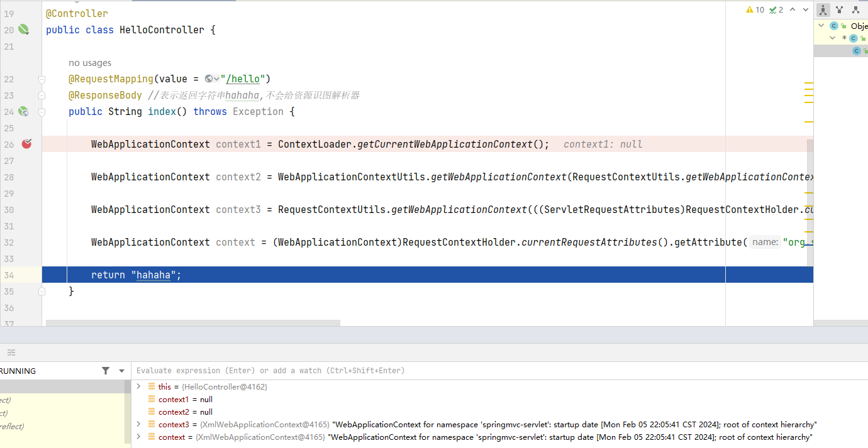Click the "/hello" URL mapping link
This screenshot has width=868, height=448.
[x=243, y=79]
